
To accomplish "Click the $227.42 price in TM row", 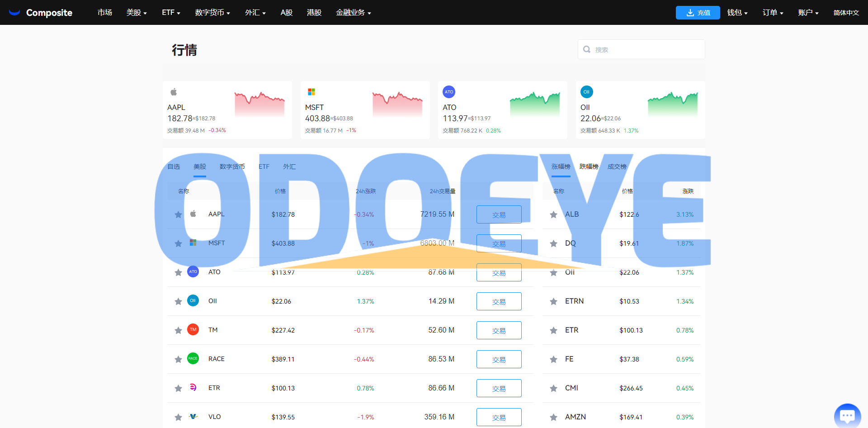I will point(283,330).
